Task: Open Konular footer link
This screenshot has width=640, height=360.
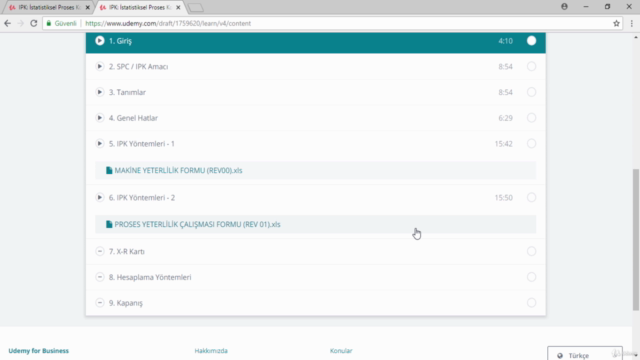Action: coord(341,351)
